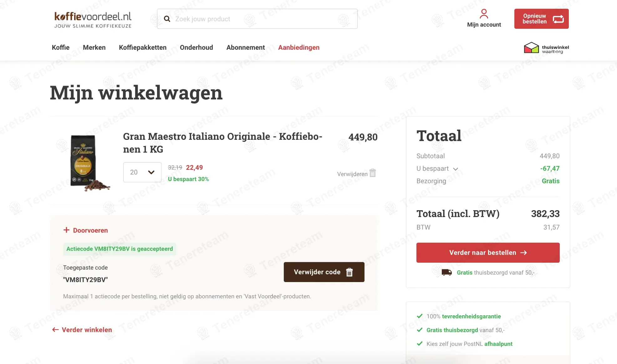Click the left arrow beside Verder winkelen
The width and height of the screenshot is (617, 364).
pyautogui.click(x=55, y=330)
